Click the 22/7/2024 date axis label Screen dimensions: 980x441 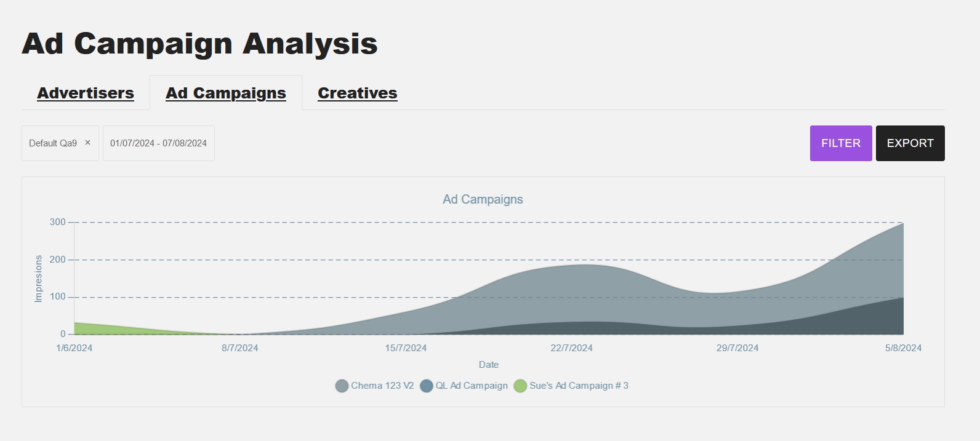pyautogui.click(x=571, y=348)
